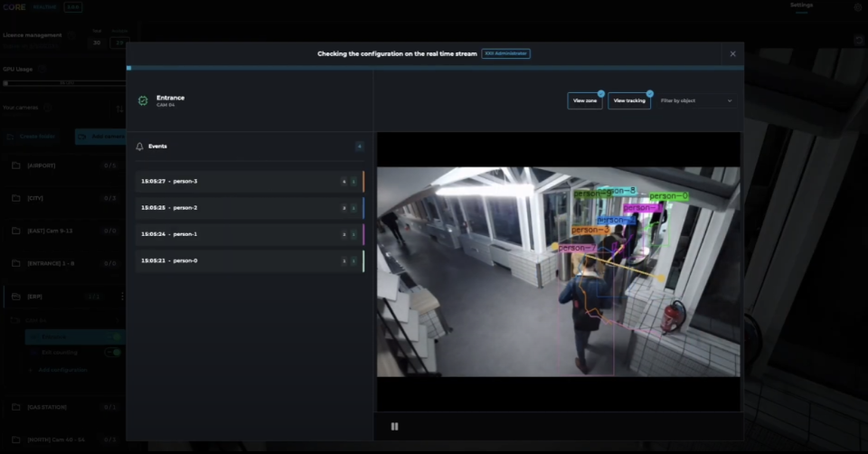Click the [AIRPORT] folder icon
Screen dimensions: 868x454
(x=16, y=166)
